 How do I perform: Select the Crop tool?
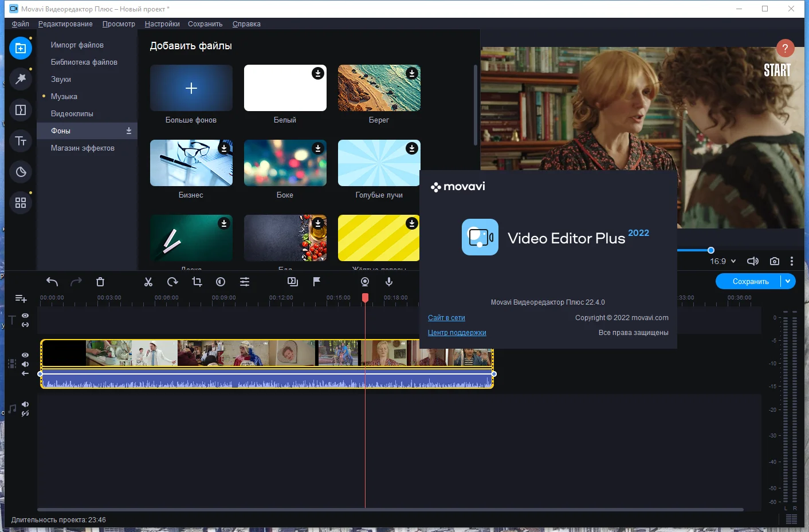197,282
